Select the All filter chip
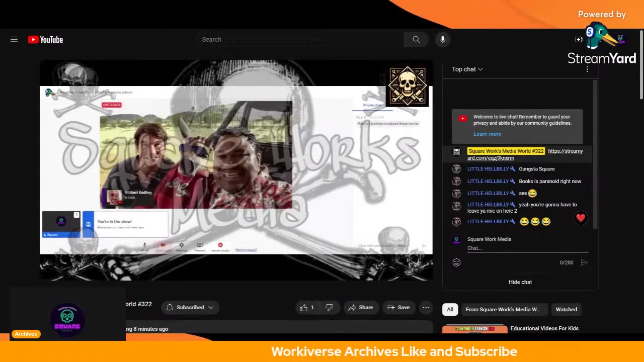644x362 pixels. pyautogui.click(x=450, y=309)
